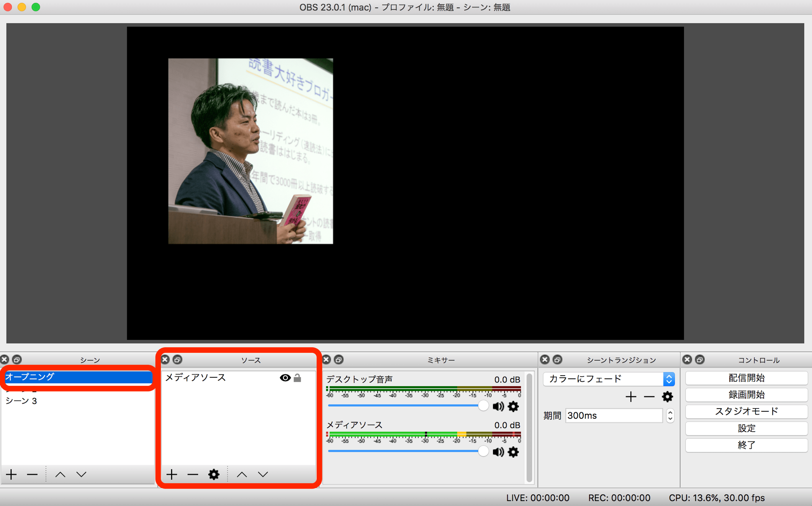812x506 pixels.
Task: Close the ミキサー dock panel
Action: tap(326, 359)
